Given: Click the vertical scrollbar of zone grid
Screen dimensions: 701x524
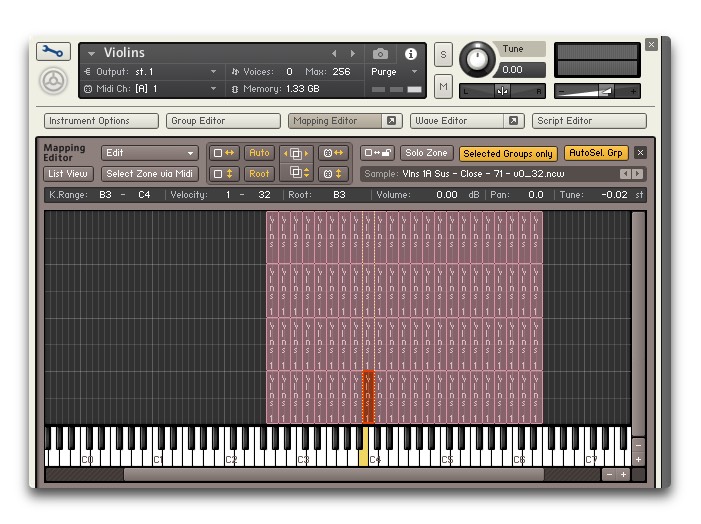Looking at the screenshot, I should [x=638, y=324].
